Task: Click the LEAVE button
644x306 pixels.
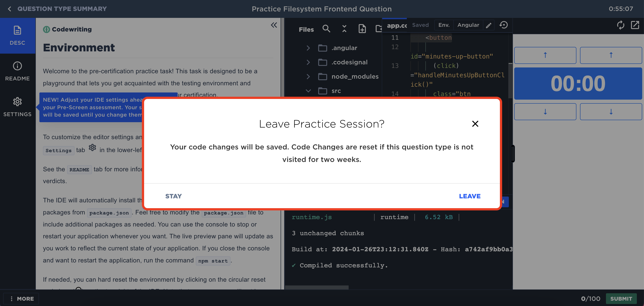Action: 469,196
